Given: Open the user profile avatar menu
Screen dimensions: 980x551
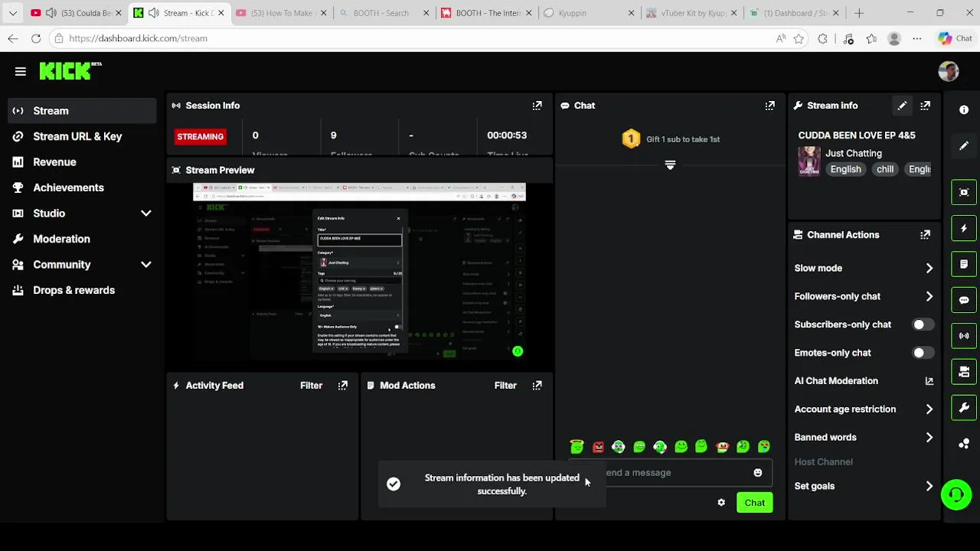Looking at the screenshot, I should (x=949, y=71).
